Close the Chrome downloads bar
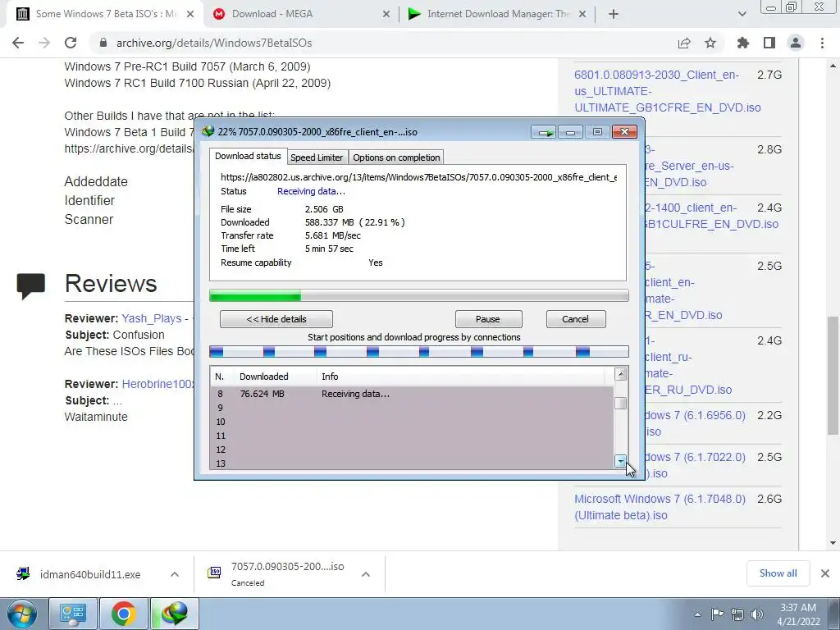 825,573
